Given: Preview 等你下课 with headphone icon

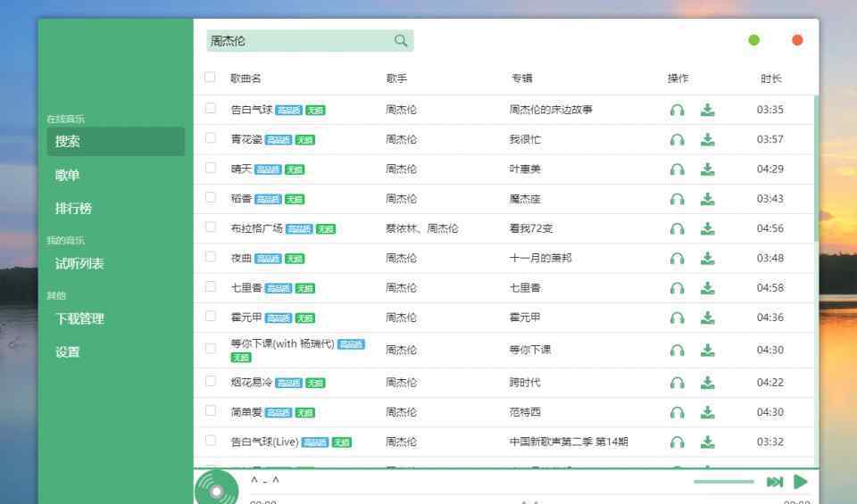Looking at the screenshot, I should tap(678, 350).
